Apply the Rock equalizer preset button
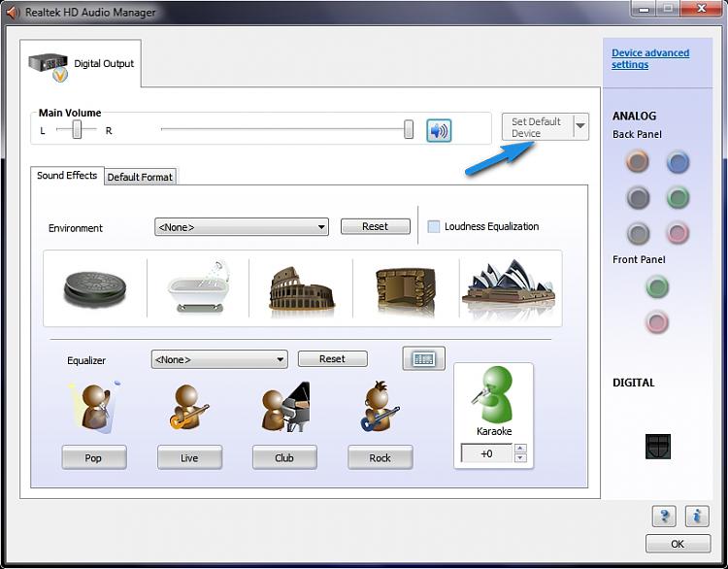 (x=380, y=458)
